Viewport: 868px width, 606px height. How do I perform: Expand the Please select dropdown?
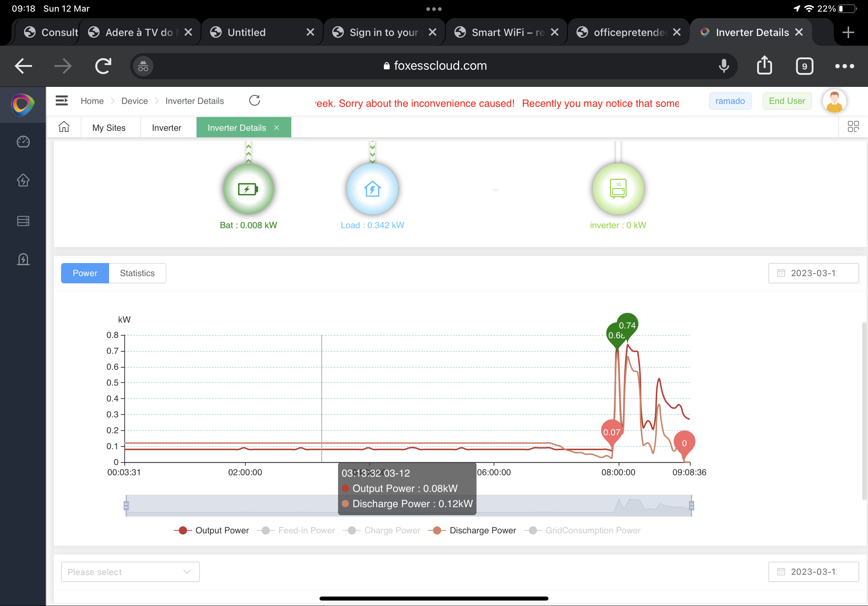point(130,571)
